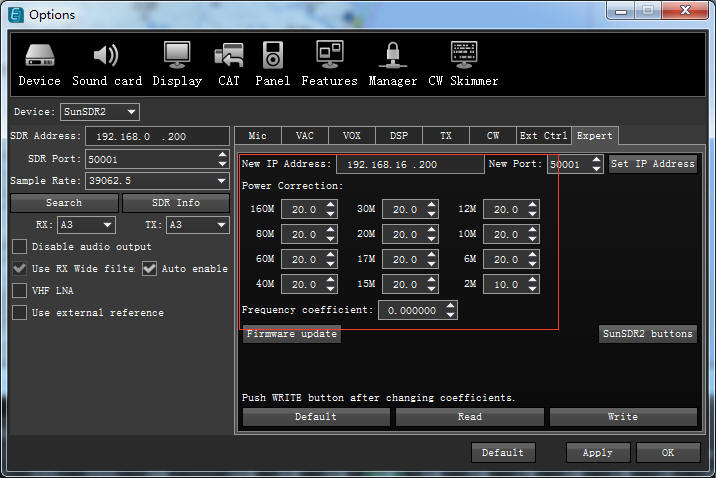Confirm with the OK button
Screen dimensions: 716x478
668,452
